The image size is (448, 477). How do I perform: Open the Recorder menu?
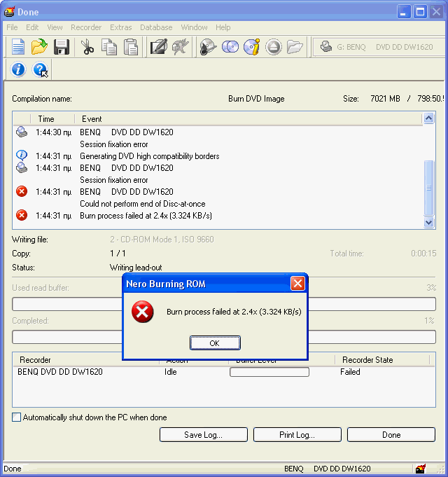click(86, 27)
